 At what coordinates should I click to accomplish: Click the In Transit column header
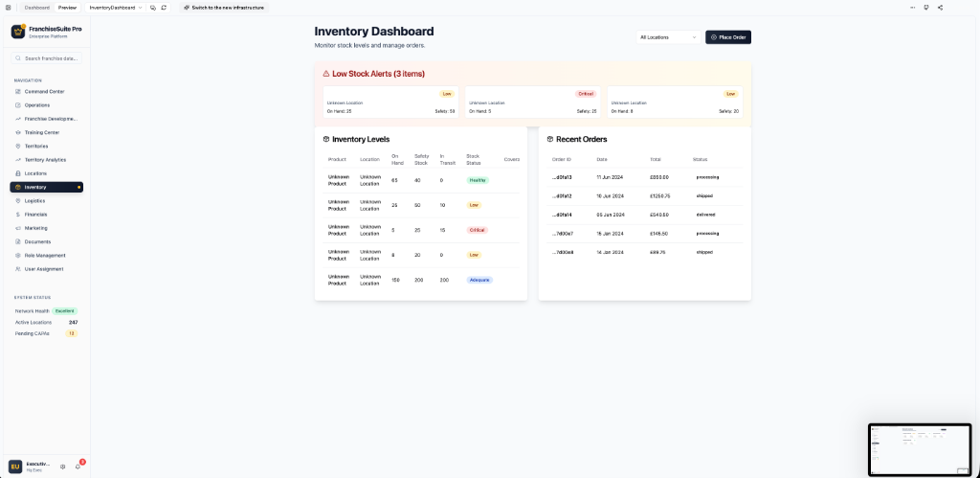pyautogui.click(x=448, y=160)
